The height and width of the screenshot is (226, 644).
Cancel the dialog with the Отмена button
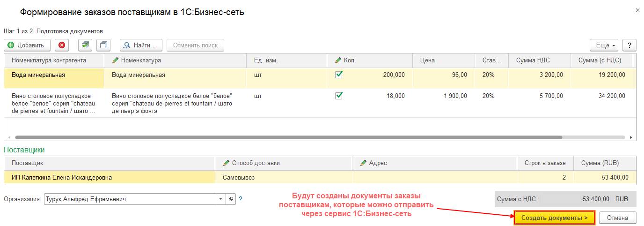[x=617, y=218]
